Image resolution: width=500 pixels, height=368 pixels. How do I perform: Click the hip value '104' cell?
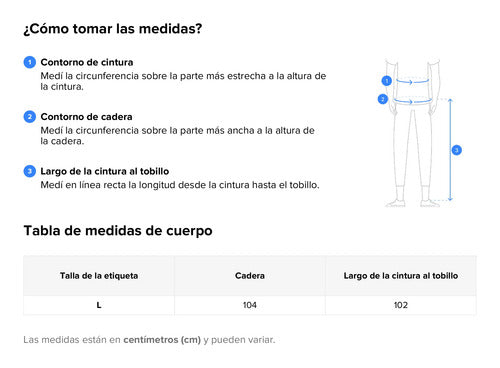[x=250, y=305]
